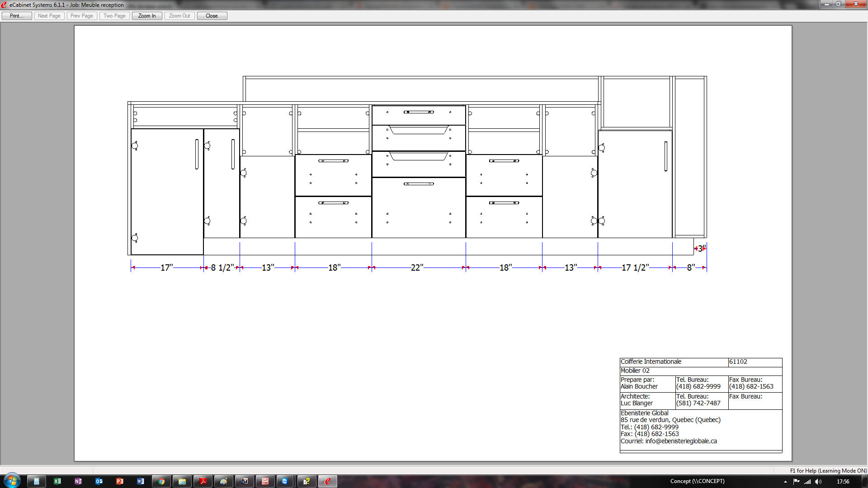Image resolution: width=868 pixels, height=488 pixels.
Task: Click the network signal tray icon
Action: click(x=807, y=482)
